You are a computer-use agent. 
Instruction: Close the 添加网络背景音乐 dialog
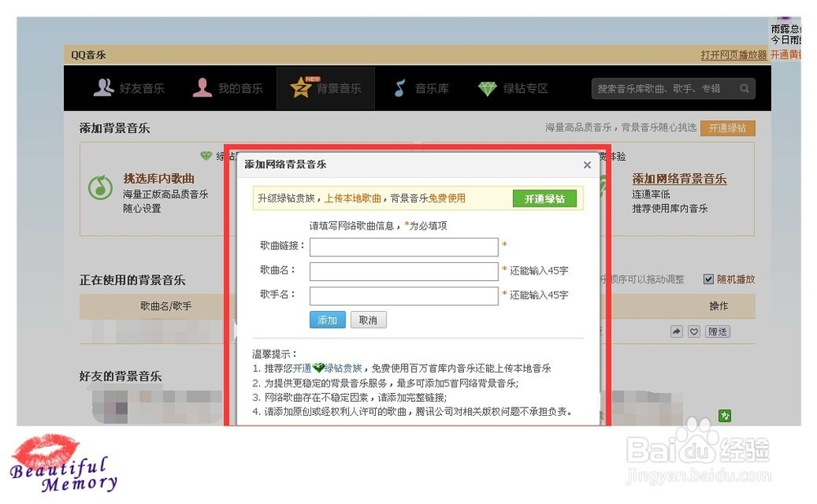(x=587, y=165)
